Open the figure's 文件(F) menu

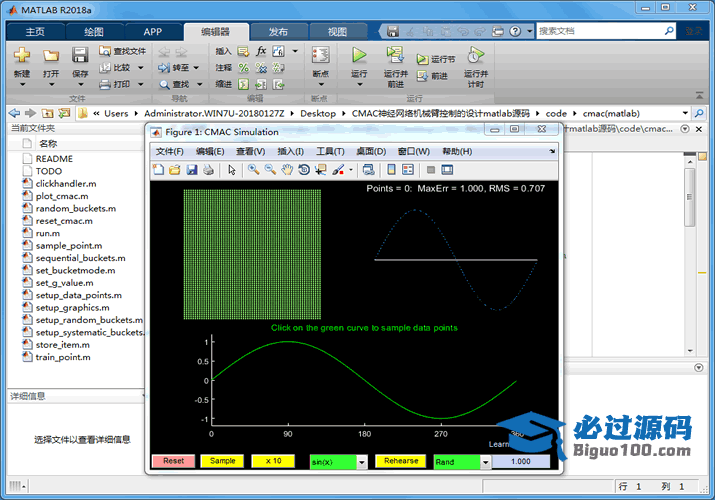pyautogui.click(x=169, y=151)
